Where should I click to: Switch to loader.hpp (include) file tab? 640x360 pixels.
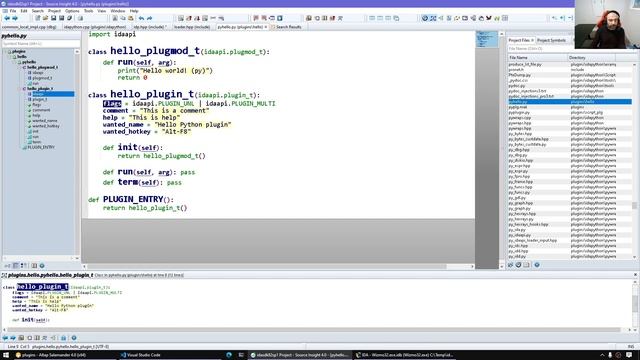pos(192,27)
